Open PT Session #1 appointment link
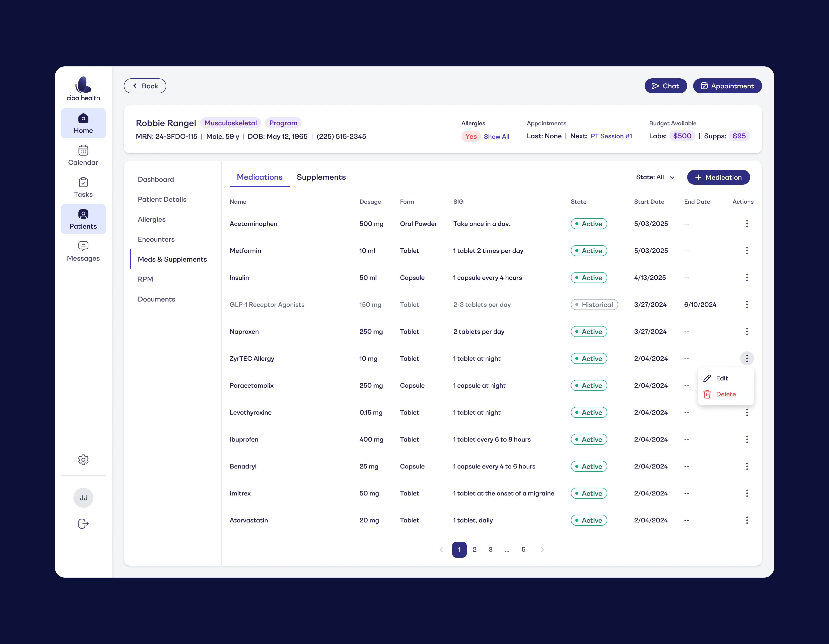Image resolution: width=829 pixels, height=644 pixels. pyautogui.click(x=611, y=136)
